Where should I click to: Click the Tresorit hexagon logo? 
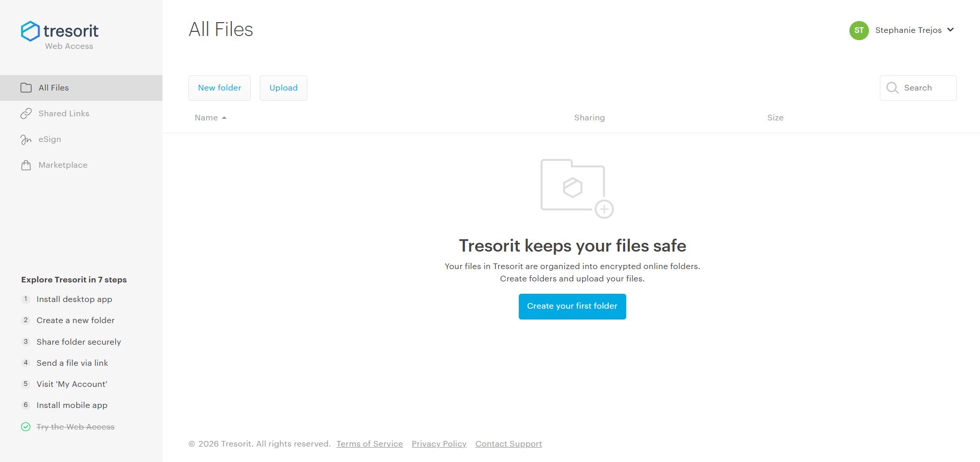click(x=30, y=31)
